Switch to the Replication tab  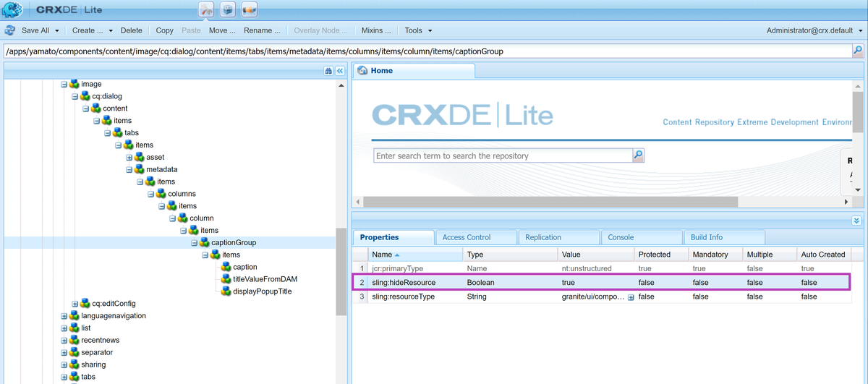coord(559,237)
